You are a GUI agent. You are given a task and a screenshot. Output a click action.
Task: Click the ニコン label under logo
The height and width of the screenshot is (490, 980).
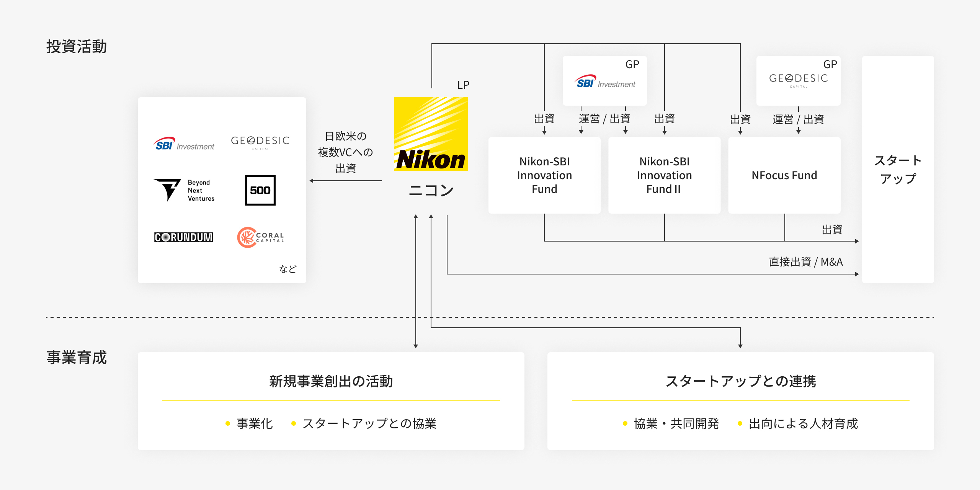[431, 190]
